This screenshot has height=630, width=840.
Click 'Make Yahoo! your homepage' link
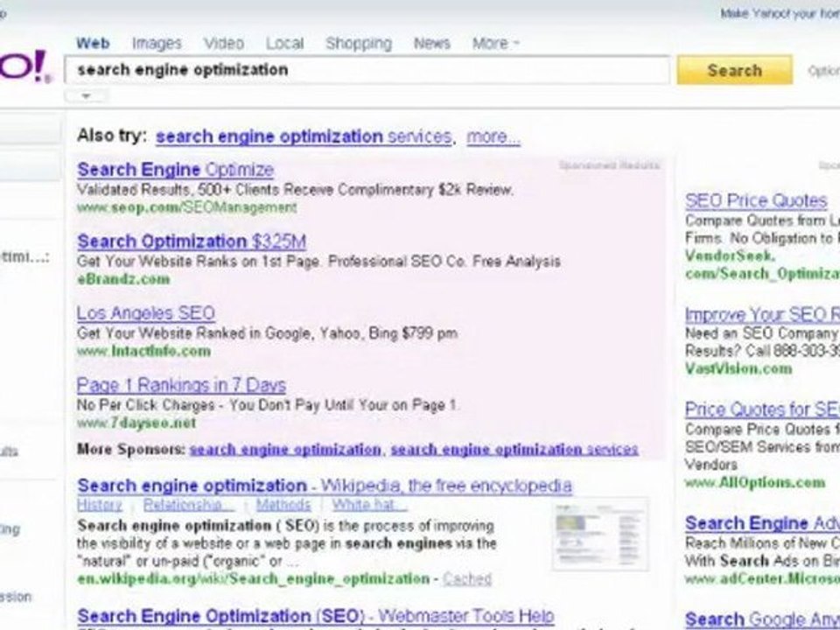tap(780, 13)
